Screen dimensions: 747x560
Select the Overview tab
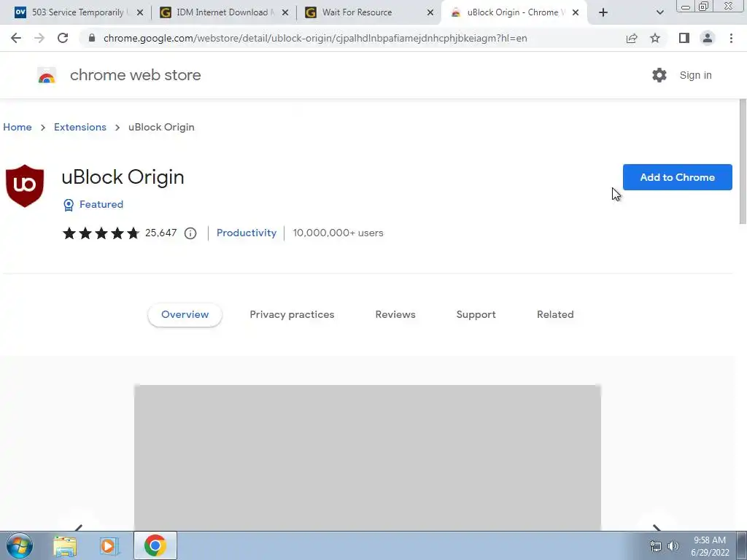[185, 315]
